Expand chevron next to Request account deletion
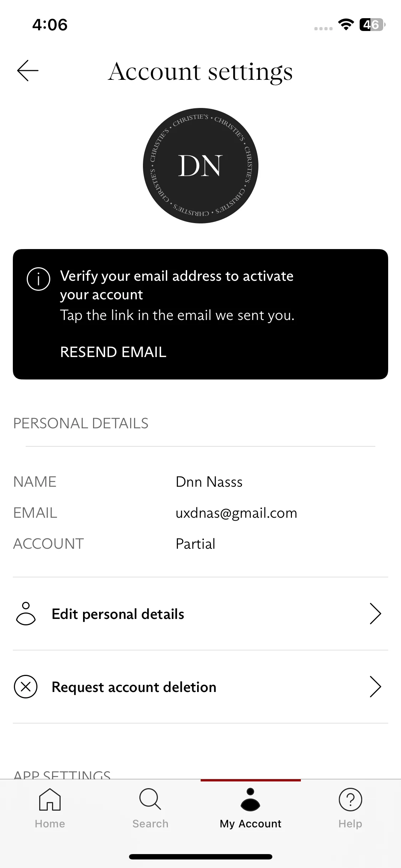This screenshot has height=868, width=401. point(375,687)
